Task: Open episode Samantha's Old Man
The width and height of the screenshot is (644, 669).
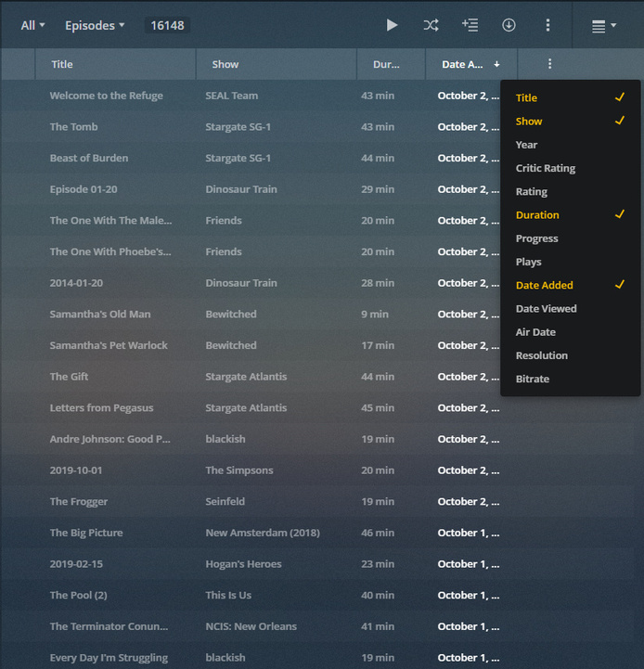Action: (100, 314)
